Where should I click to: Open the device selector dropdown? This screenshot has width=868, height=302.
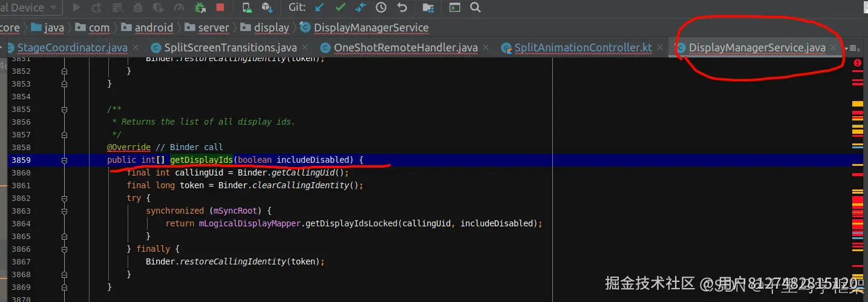pos(30,8)
